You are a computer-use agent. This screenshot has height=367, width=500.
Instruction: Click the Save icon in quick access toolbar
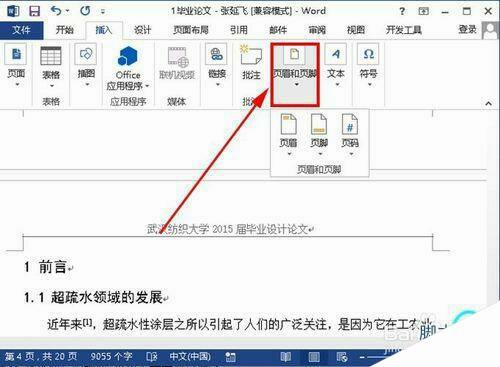click(35, 11)
